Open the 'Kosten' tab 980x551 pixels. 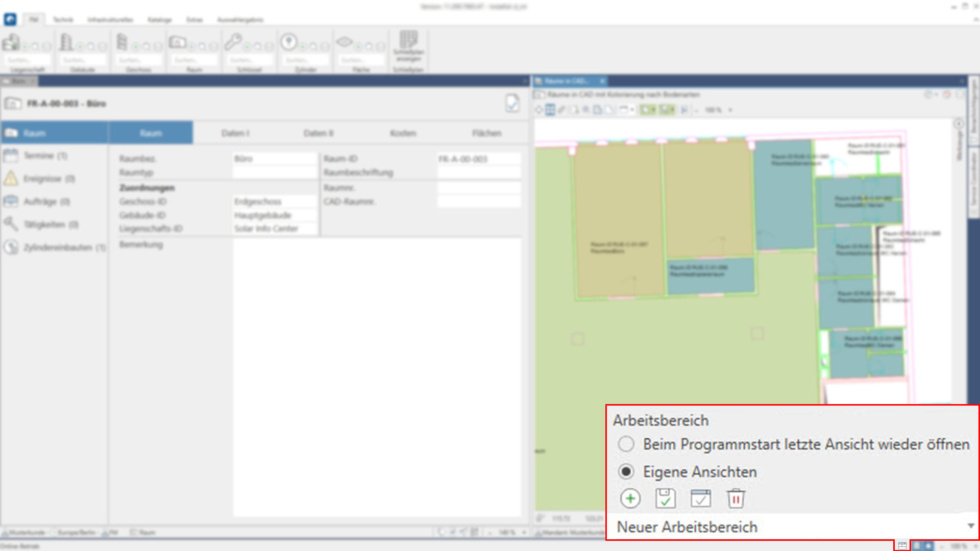pos(403,133)
